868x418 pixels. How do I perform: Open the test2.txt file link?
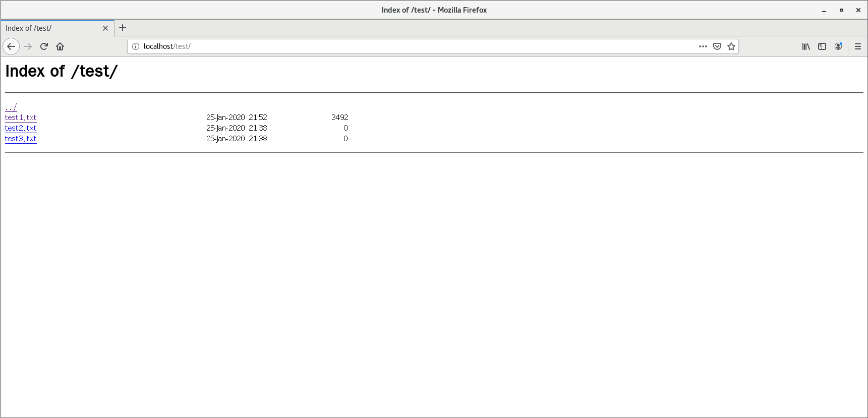click(x=21, y=128)
